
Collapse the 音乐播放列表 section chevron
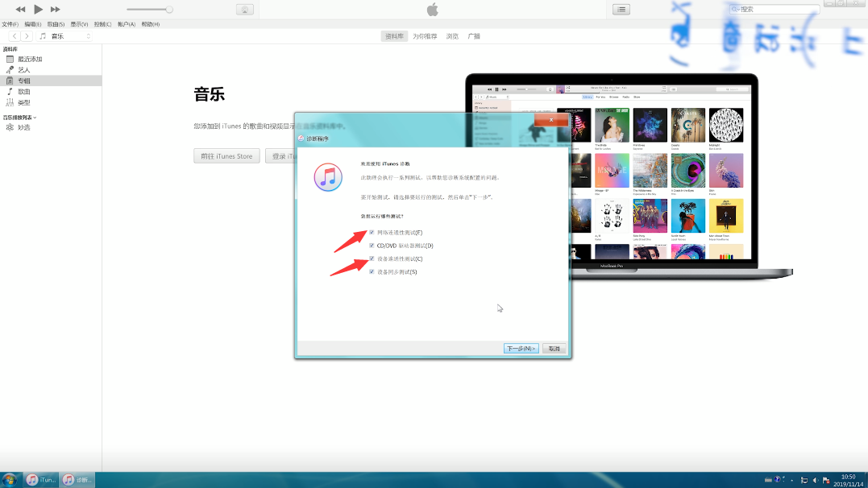(x=35, y=118)
